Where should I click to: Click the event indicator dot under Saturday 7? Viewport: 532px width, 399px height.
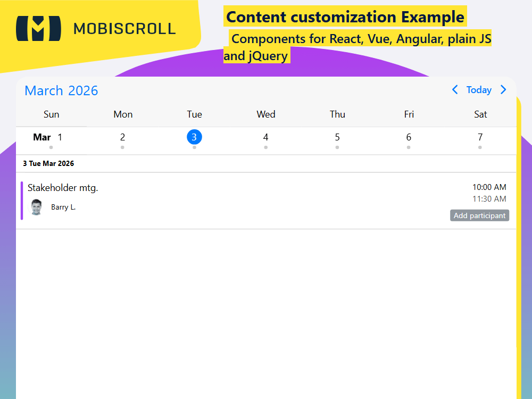coord(480,147)
